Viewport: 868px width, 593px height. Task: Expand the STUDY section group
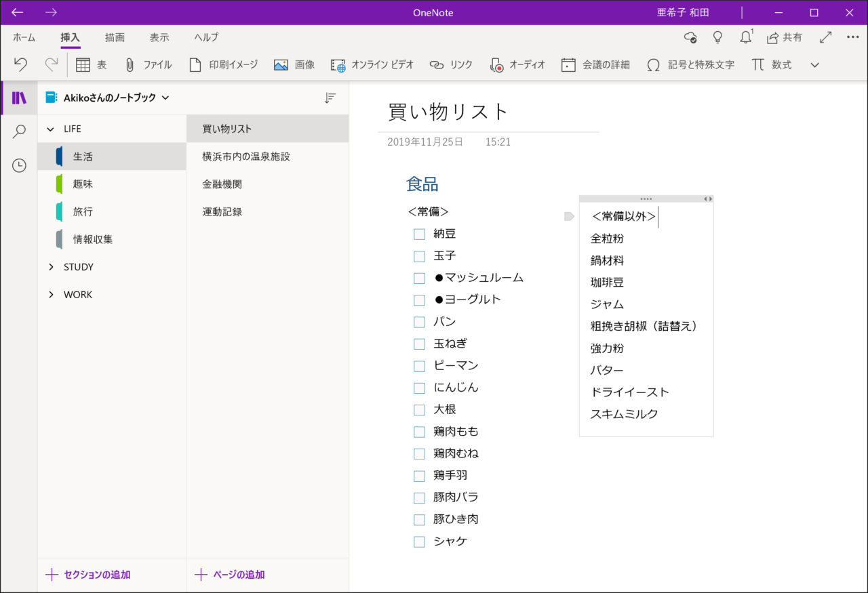[51, 267]
